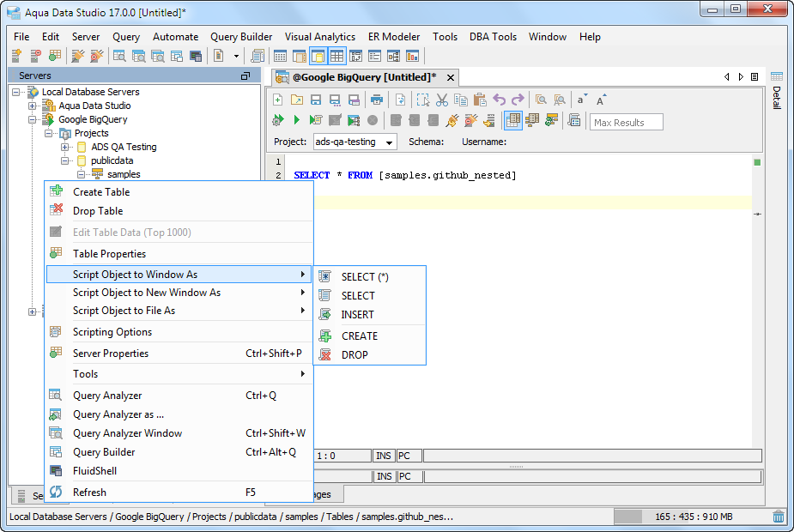Toggle the highlighted window layout icon in main toolbar
The width and height of the screenshot is (794, 532).
click(318, 56)
